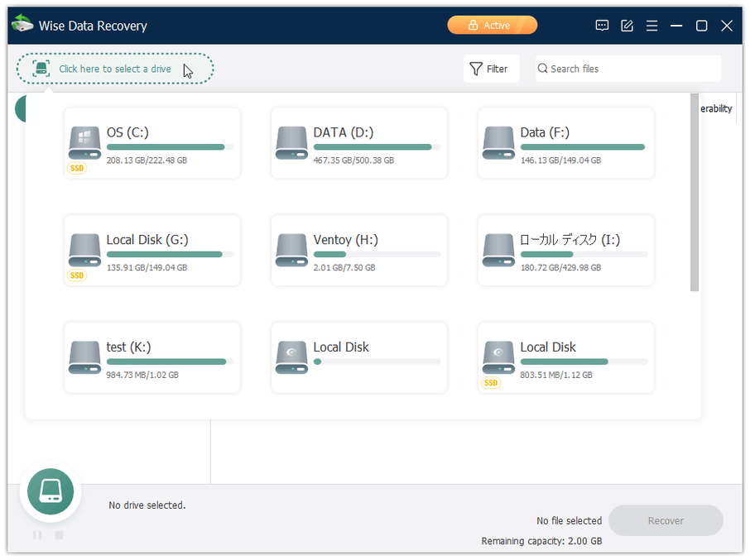Viewport: 750px width, 560px height.
Task: Select the Local Disk (G:) drive icon
Action: (x=84, y=250)
